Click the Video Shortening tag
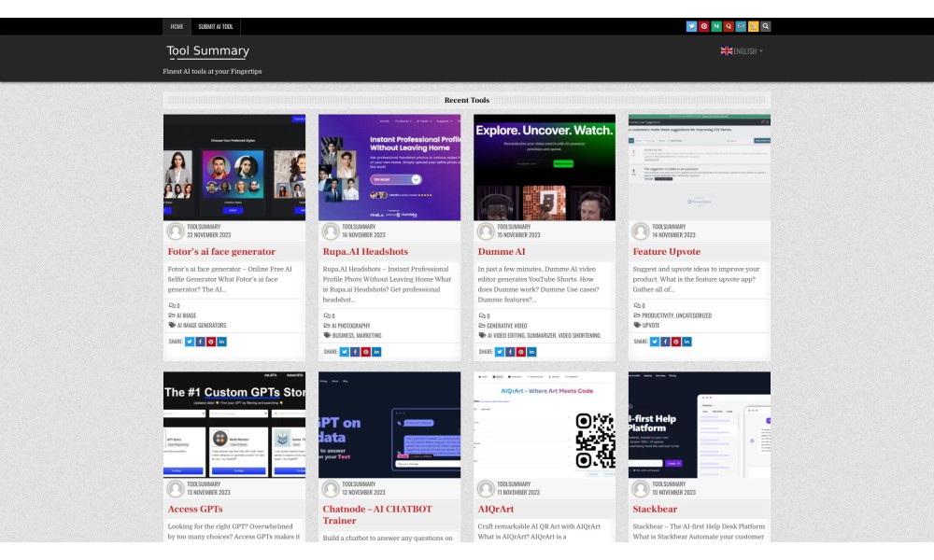Viewport: 934px width, 560px height. (579, 336)
